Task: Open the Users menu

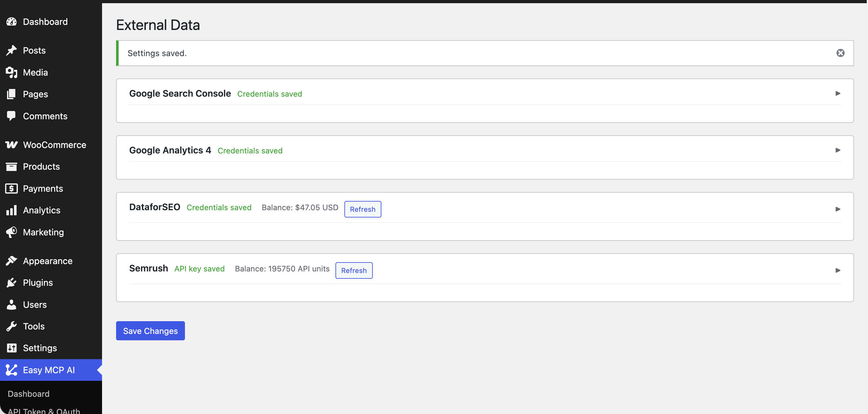Action: point(51,304)
